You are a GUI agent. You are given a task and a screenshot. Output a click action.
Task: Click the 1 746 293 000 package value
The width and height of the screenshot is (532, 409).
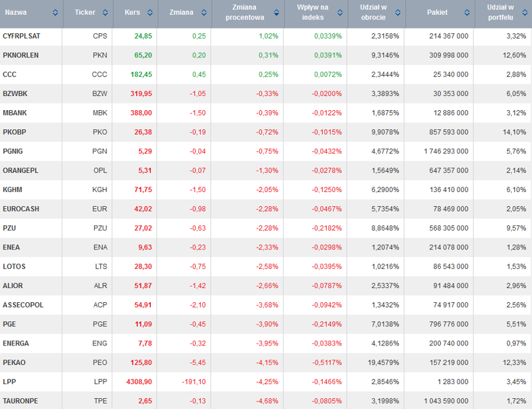(446, 151)
